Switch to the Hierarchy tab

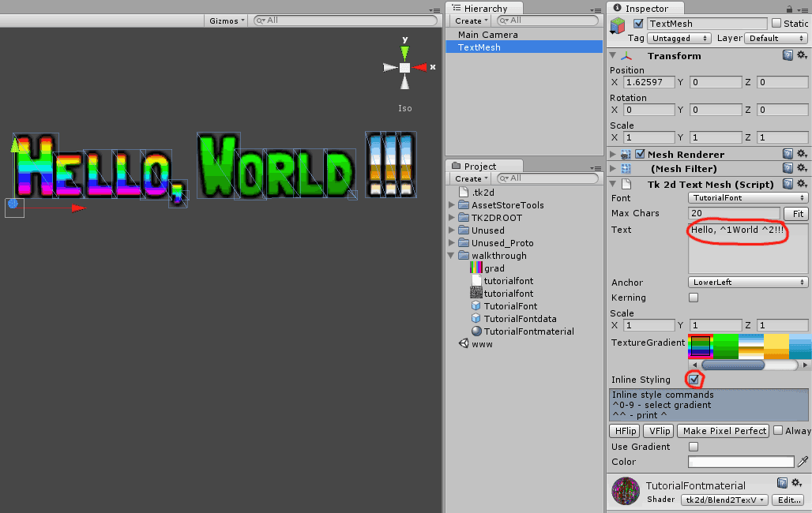tap(484, 8)
